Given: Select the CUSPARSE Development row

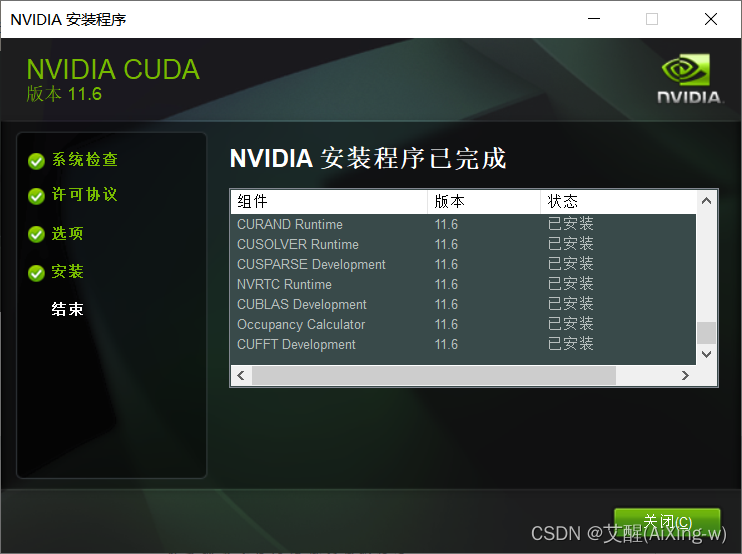Looking at the screenshot, I should [463, 264].
